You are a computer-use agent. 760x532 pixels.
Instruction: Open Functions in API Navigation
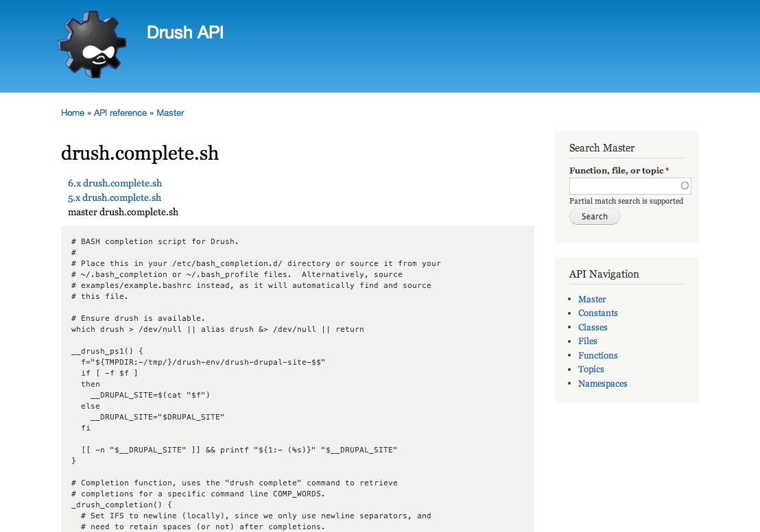pyautogui.click(x=597, y=356)
